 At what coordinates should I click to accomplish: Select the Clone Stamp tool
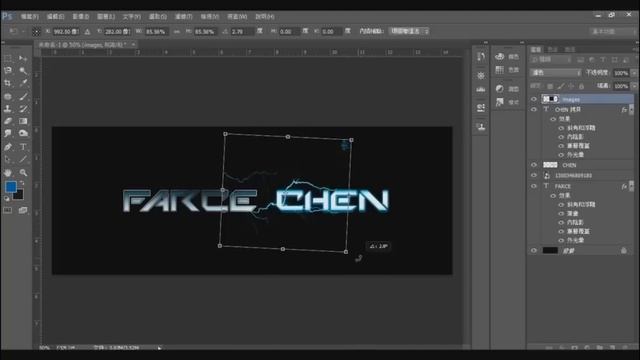(8, 109)
